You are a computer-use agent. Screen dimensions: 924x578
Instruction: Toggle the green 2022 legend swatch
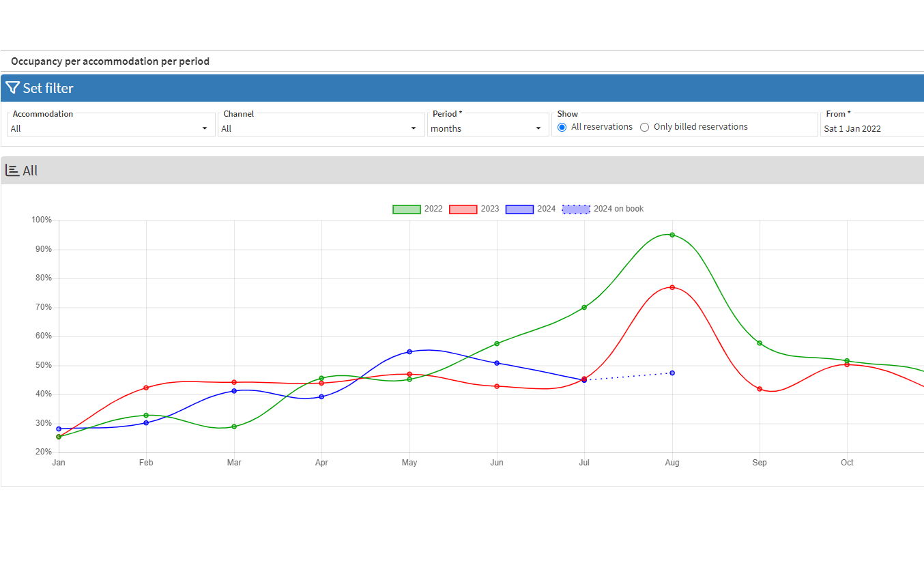tap(406, 209)
